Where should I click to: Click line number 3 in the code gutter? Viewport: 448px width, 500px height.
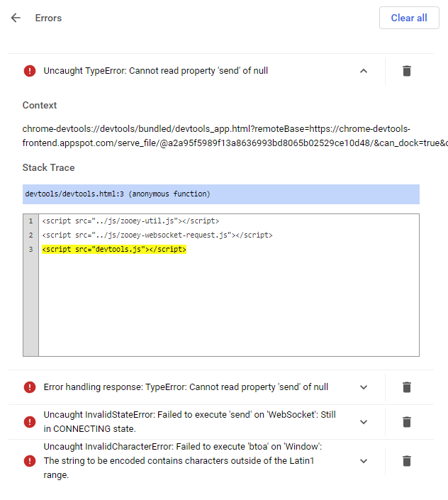point(30,250)
